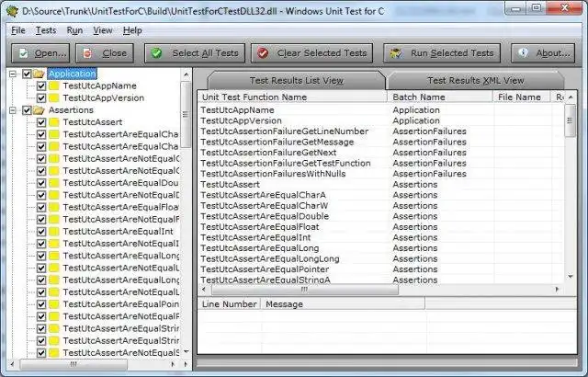Toggle the TestUtcAssertAreEqualPoin checkbox
This screenshot has width=588, height=377.
41,303
